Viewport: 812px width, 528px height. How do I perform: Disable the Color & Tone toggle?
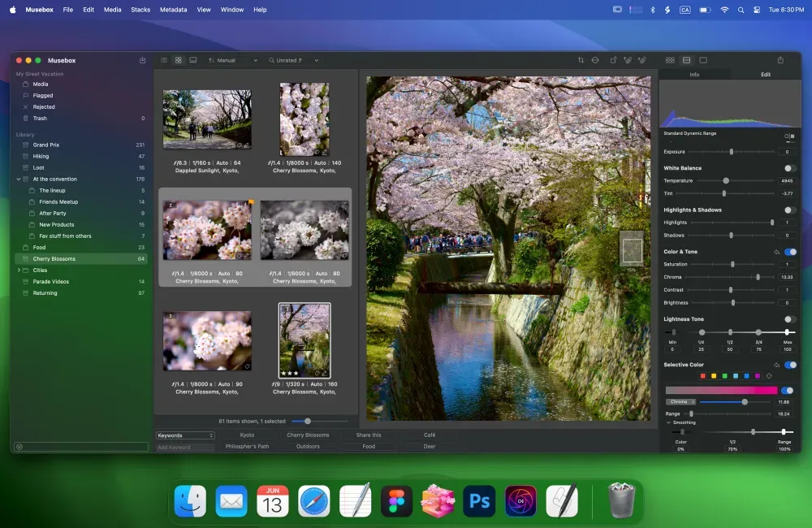tap(791, 252)
